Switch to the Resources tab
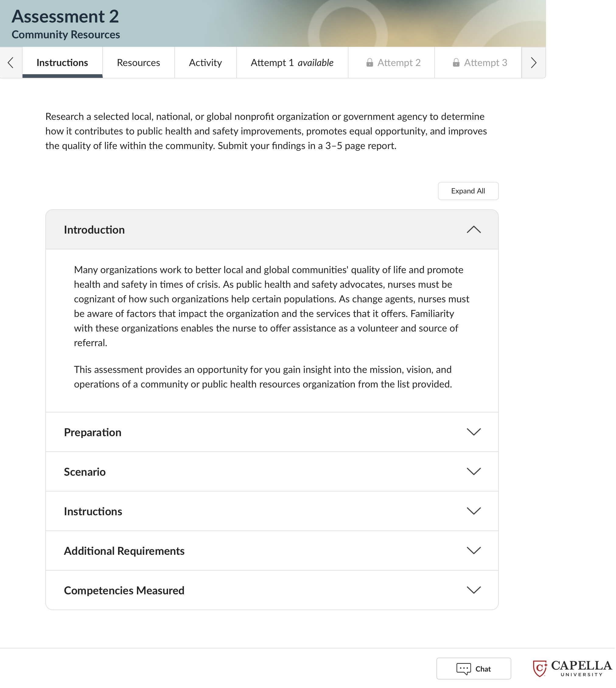 coord(138,63)
